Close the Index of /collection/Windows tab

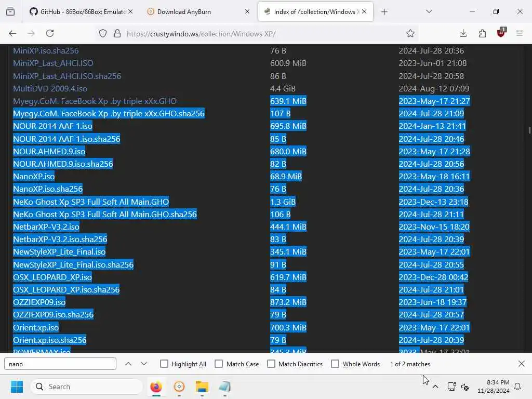click(x=364, y=11)
